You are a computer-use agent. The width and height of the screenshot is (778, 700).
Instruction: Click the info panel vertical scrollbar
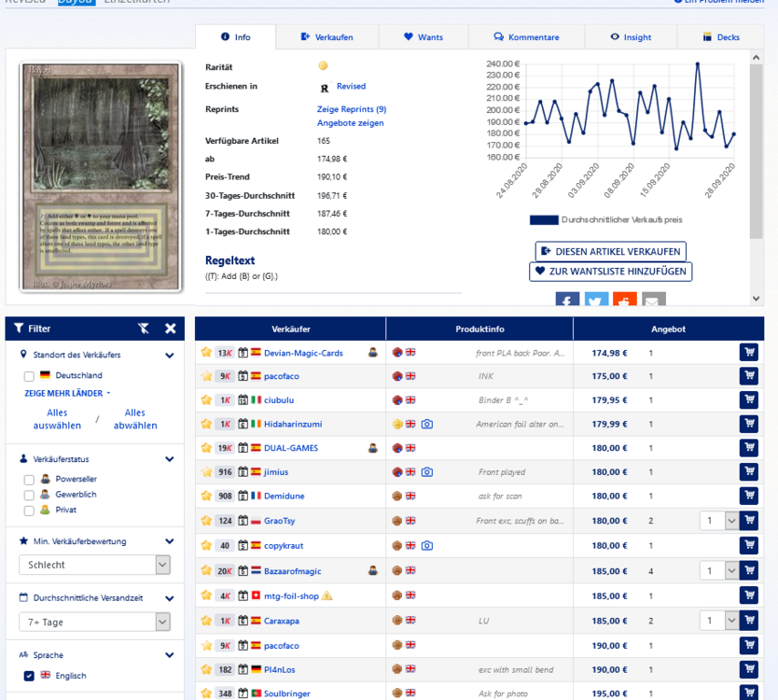pos(757,149)
